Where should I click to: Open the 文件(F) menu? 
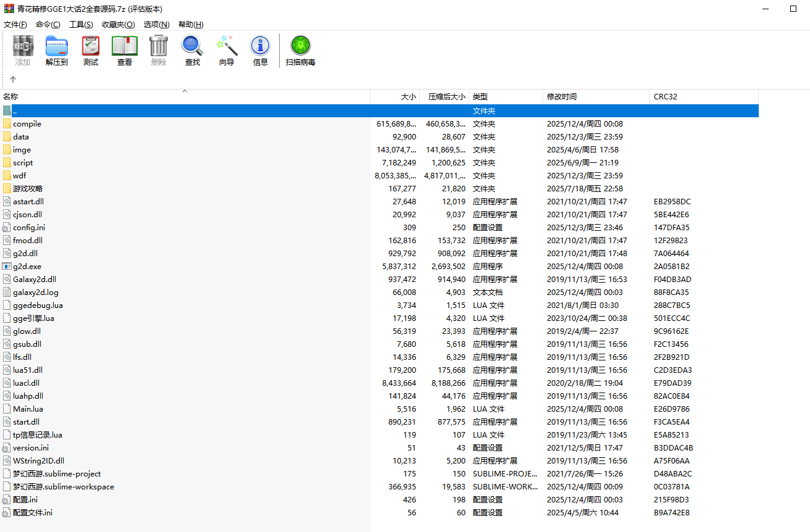(x=15, y=25)
